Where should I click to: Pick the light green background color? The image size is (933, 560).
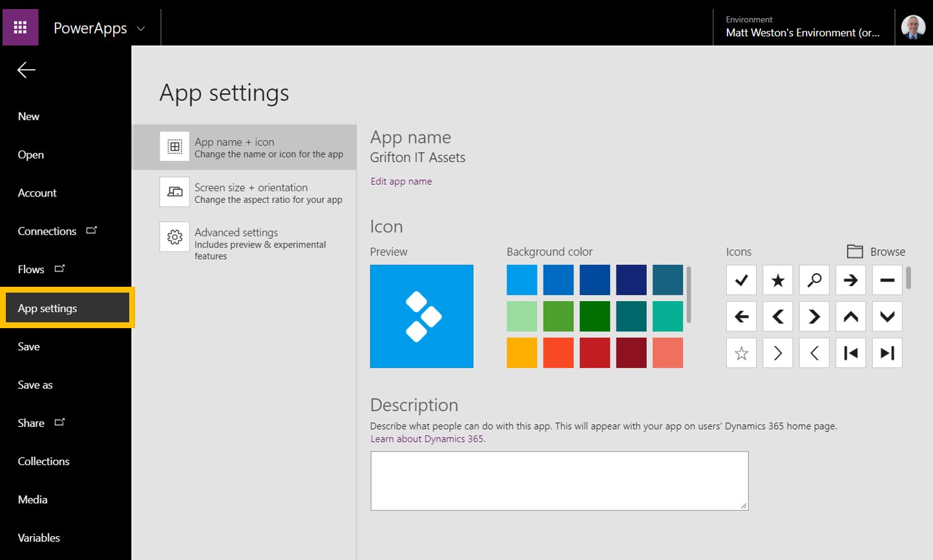click(x=521, y=316)
